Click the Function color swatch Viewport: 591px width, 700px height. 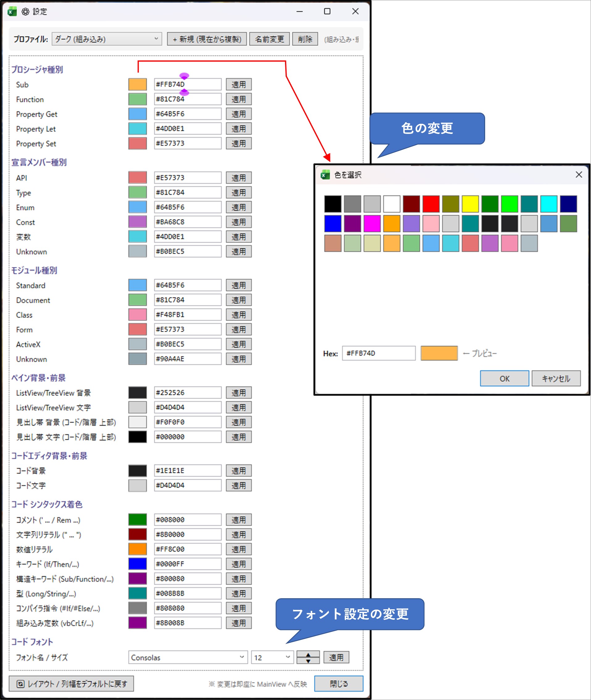pyautogui.click(x=137, y=99)
